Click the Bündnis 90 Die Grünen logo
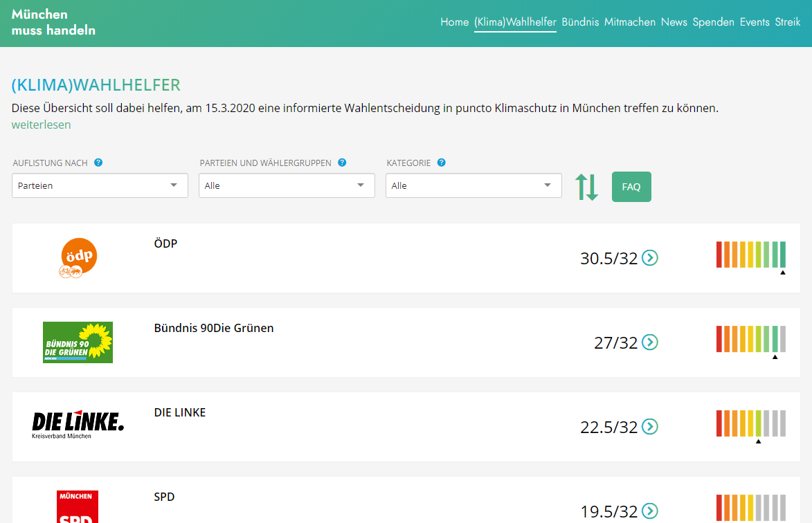 (78, 342)
